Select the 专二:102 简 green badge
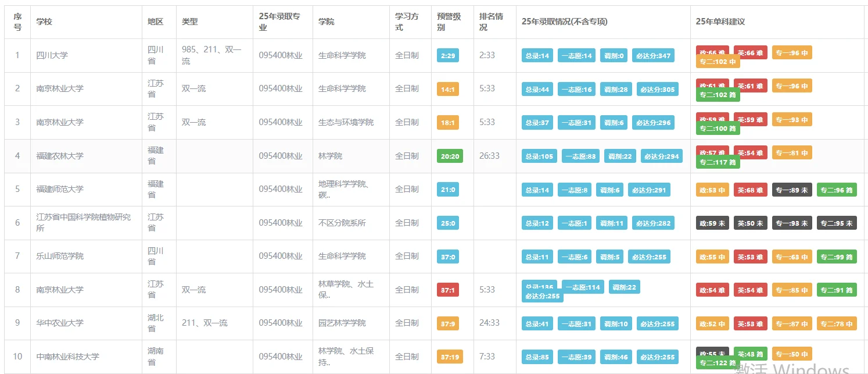This screenshot has width=868, height=374. click(x=718, y=95)
